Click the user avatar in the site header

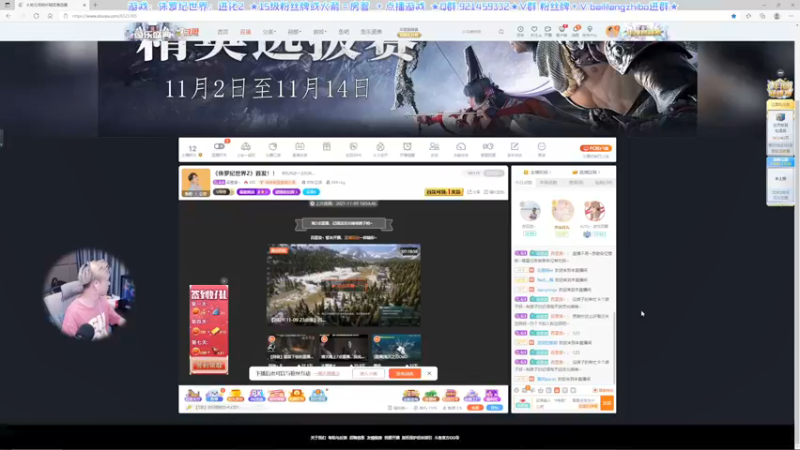612,32
